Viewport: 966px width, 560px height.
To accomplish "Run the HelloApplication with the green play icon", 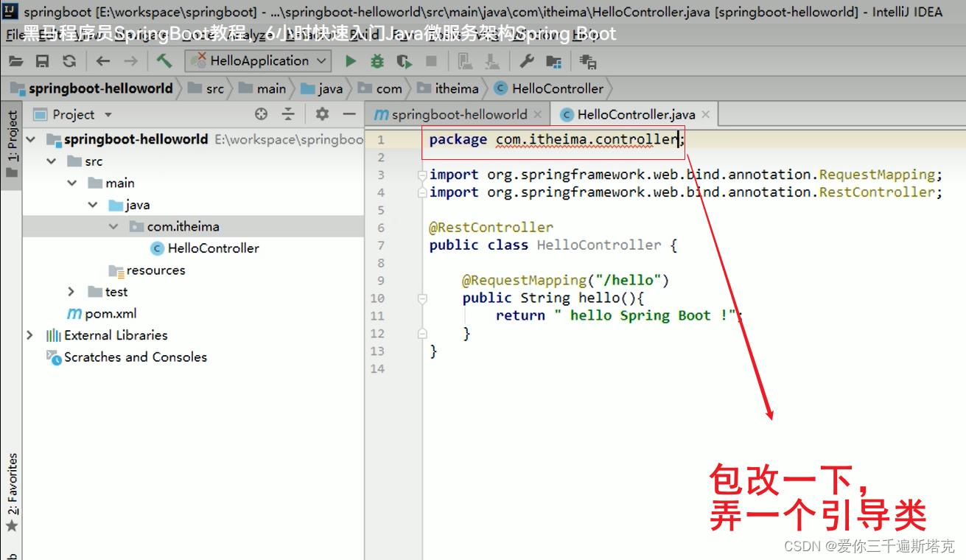I will 350,61.
